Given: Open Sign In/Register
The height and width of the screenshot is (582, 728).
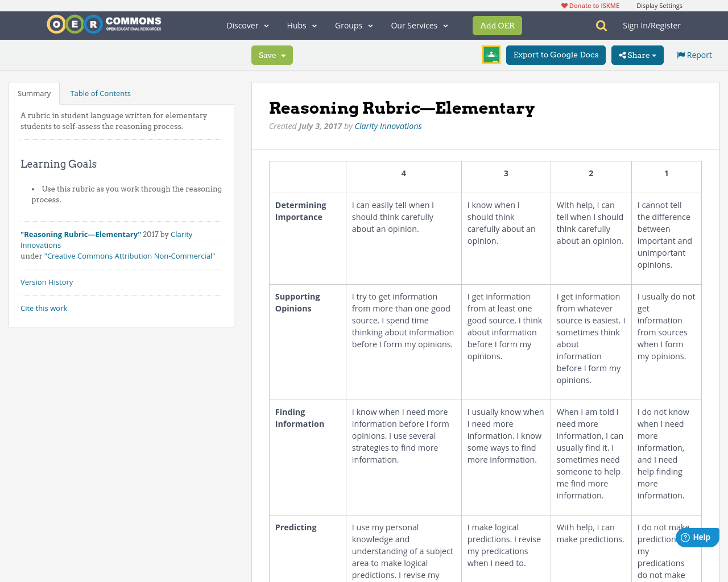Looking at the screenshot, I should (652, 26).
